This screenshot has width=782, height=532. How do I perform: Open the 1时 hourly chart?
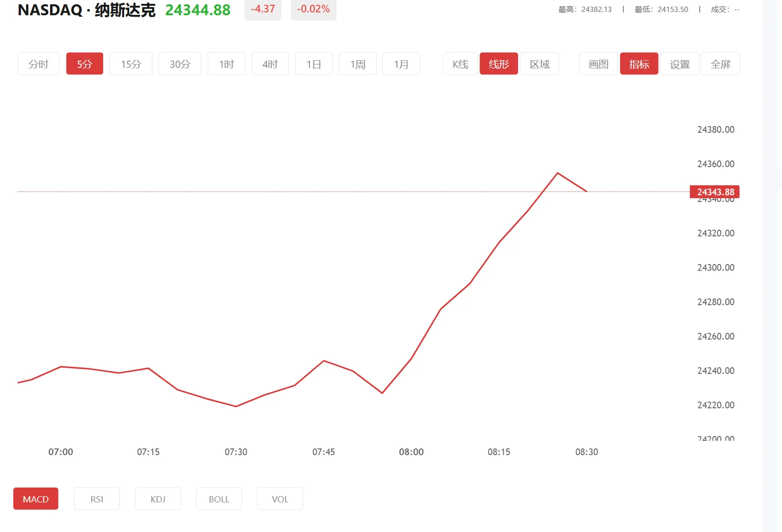click(x=226, y=64)
